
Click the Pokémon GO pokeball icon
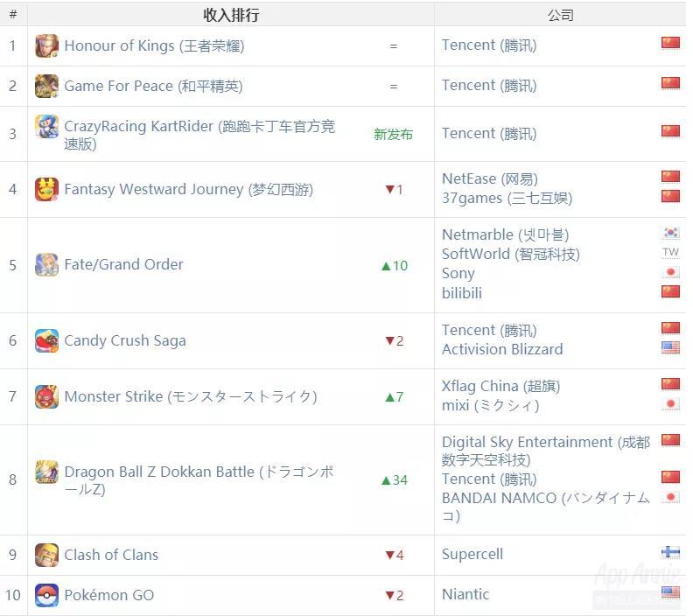(x=47, y=595)
